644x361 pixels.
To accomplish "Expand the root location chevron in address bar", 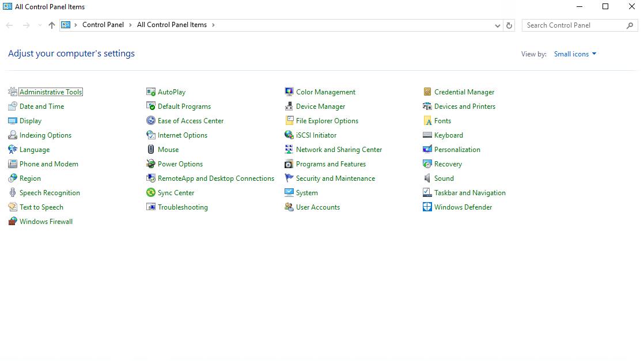I will point(75,25).
